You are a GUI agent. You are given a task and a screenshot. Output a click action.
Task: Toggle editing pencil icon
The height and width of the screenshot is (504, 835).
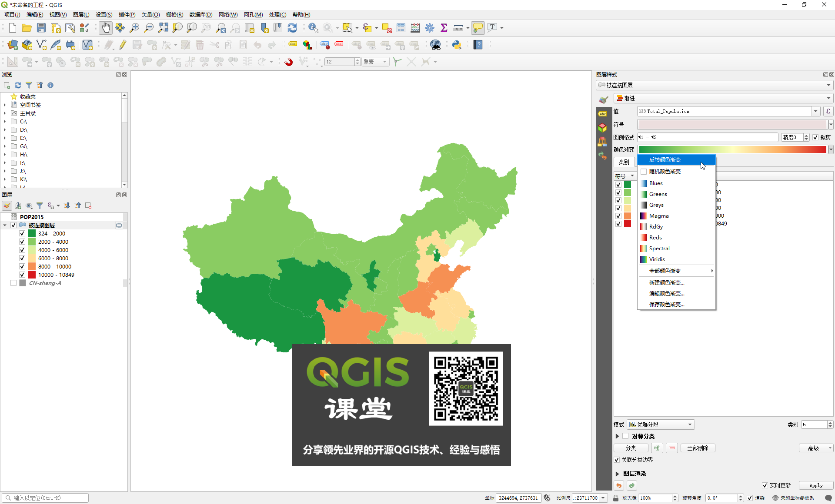[x=123, y=45]
